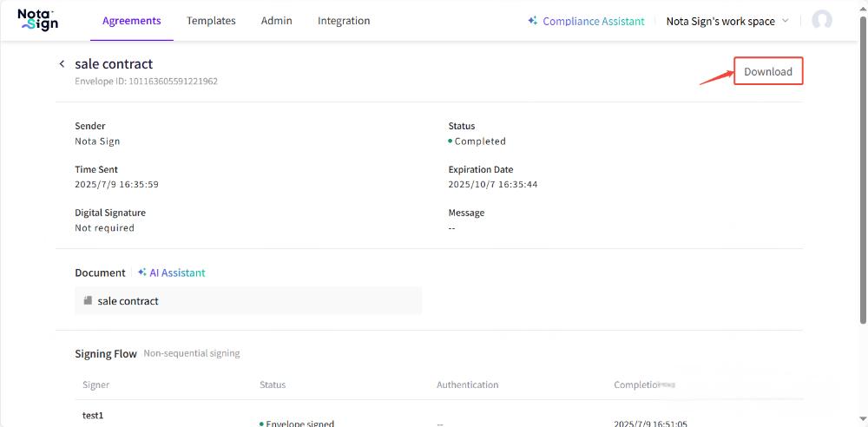Click the green Completed status dot
The width and height of the screenshot is (868, 427).
coord(450,141)
